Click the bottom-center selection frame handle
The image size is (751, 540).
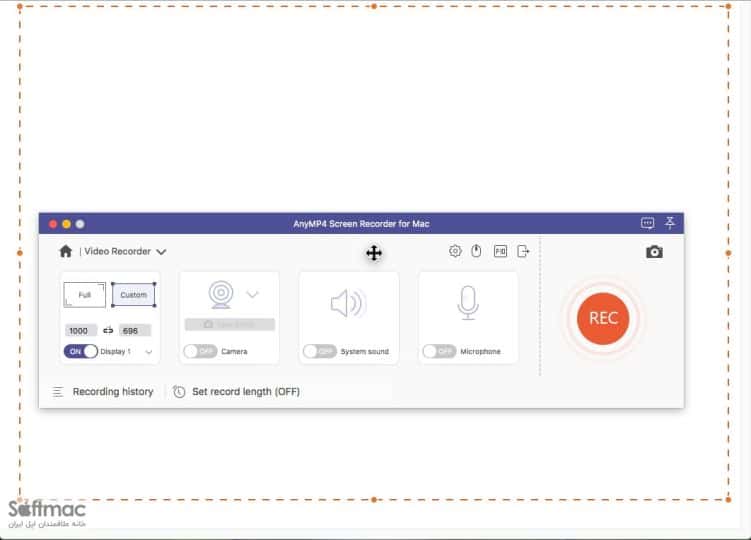(x=374, y=500)
